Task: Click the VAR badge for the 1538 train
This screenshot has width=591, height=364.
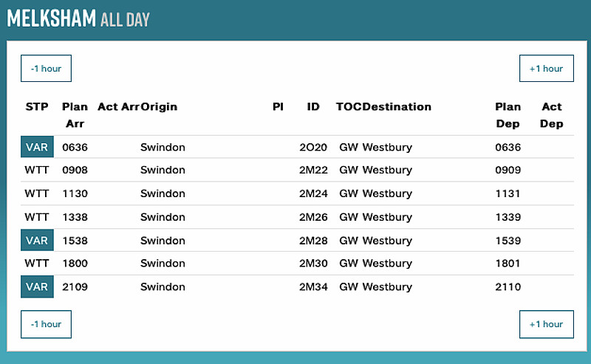Action: 37,241
